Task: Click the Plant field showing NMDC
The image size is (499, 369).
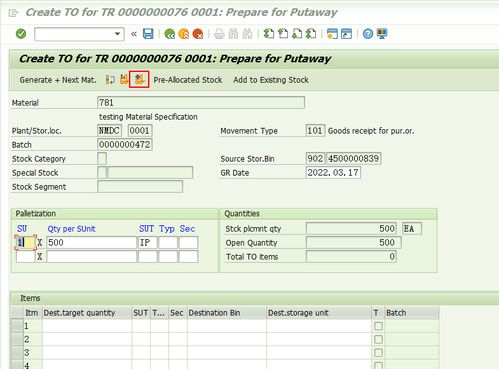Action: 109,131
